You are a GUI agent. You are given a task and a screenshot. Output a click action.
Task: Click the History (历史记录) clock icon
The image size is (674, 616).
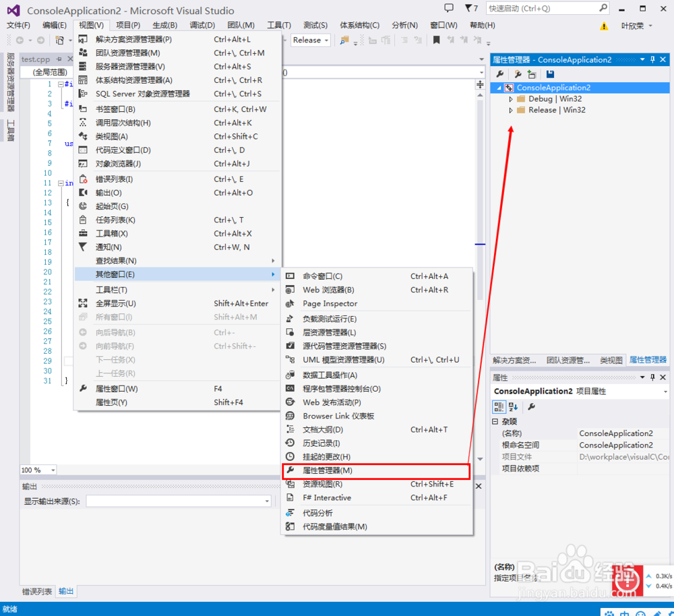coord(290,443)
